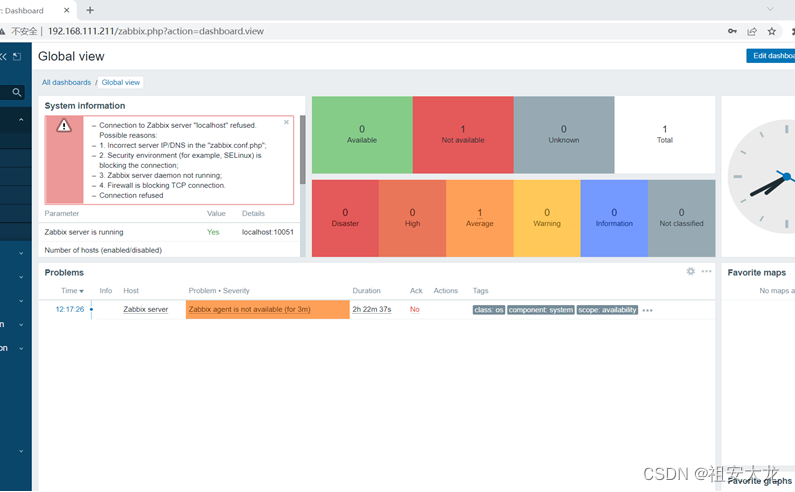Click the Total hosts count tile
This screenshot has height=492, width=795.
coord(665,134)
